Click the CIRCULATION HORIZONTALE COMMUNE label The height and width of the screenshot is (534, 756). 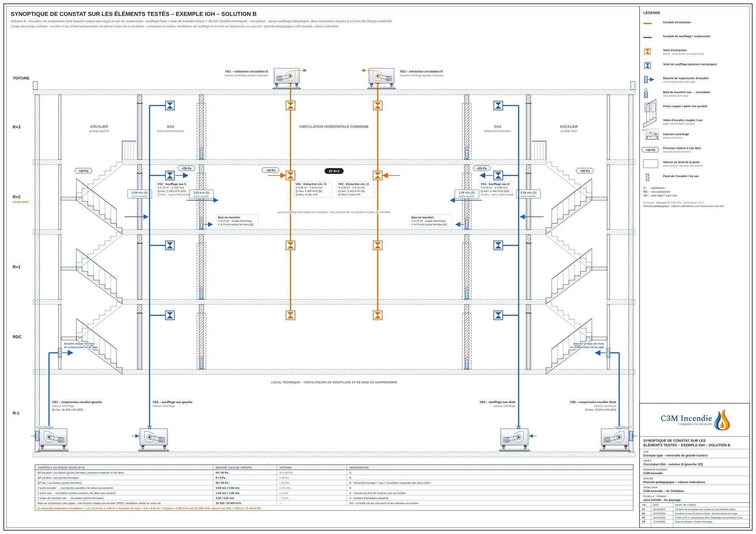click(334, 127)
